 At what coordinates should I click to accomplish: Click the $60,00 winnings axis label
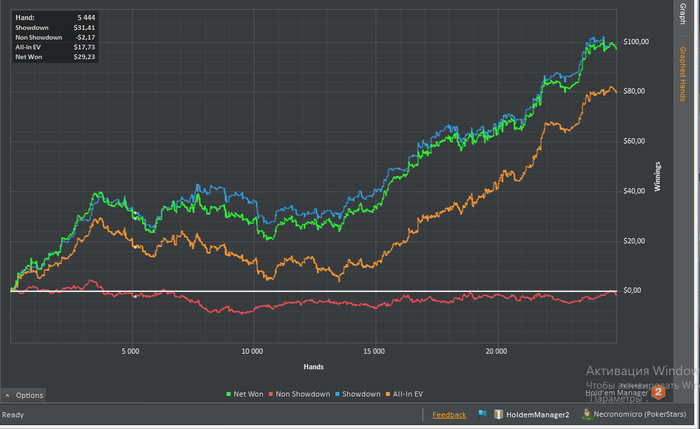tap(634, 141)
